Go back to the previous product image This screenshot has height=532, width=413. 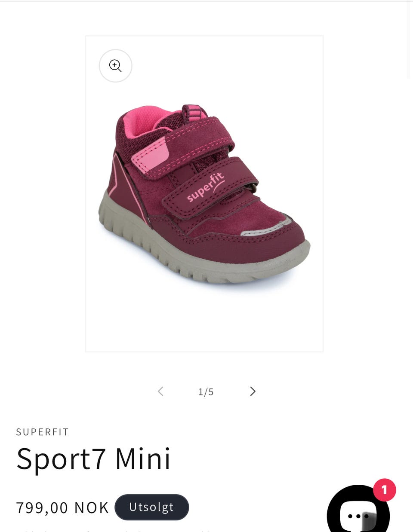160,391
